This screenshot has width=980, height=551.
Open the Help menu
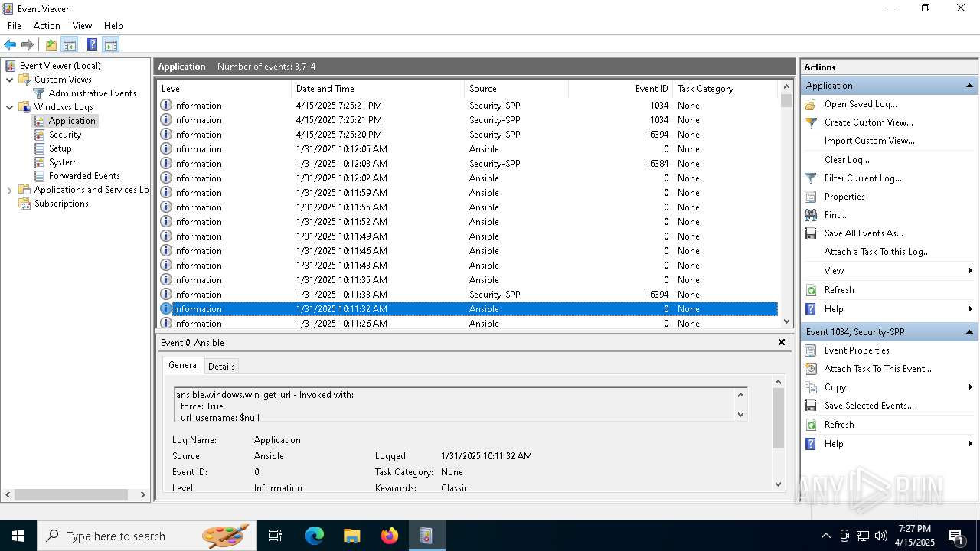[113, 26]
